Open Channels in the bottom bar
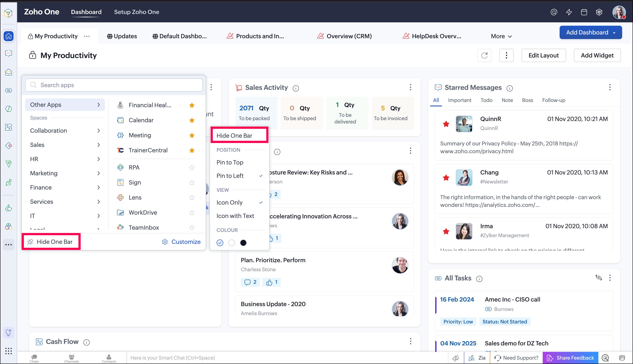Viewport: 633px width, 364px height. pyautogui.click(x=71, y=358)
